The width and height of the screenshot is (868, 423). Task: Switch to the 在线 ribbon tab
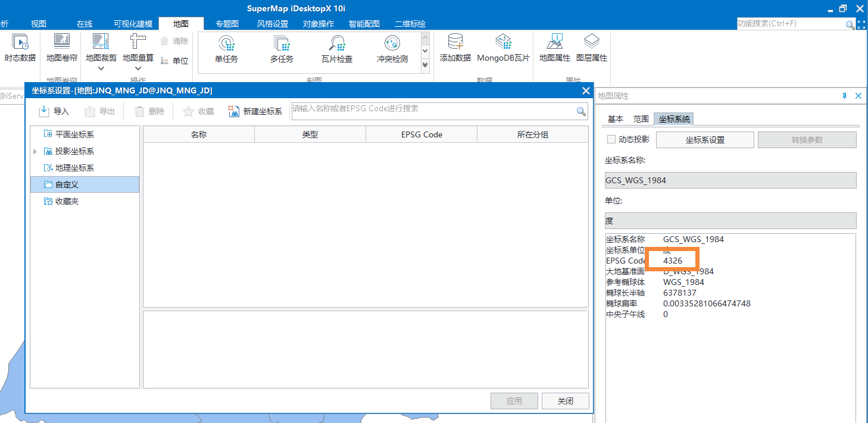(85, 24)
